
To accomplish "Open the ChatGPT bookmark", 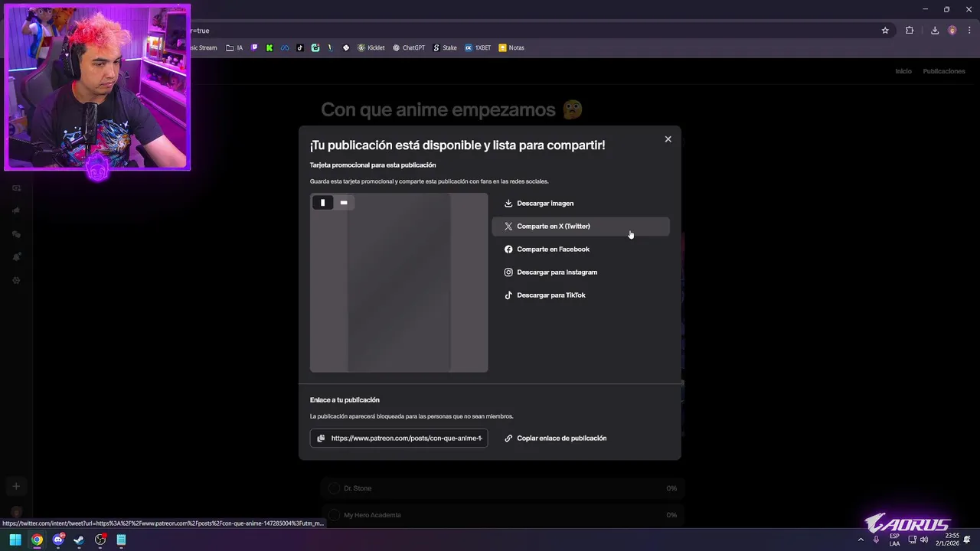I will (409, 47).
